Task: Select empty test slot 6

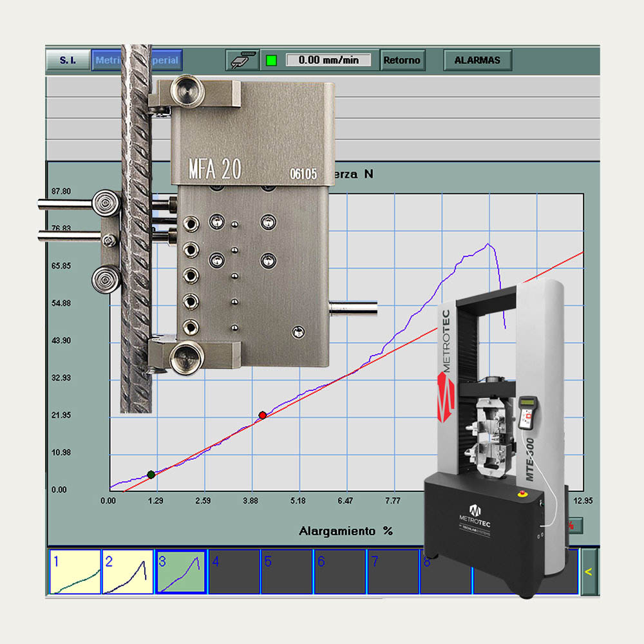Action: click(x=339, y=571)
